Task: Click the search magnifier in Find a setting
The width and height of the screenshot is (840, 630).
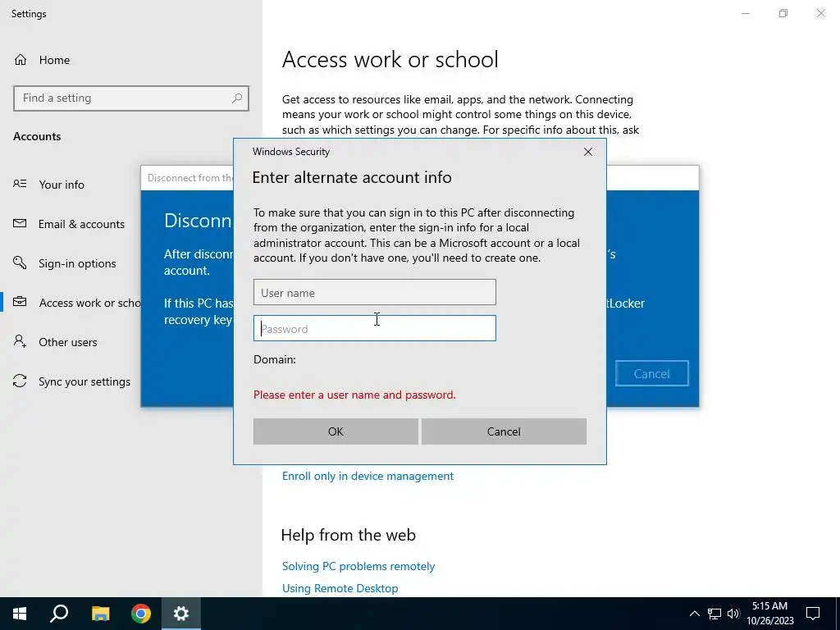Action: click(x=237, y=98)
